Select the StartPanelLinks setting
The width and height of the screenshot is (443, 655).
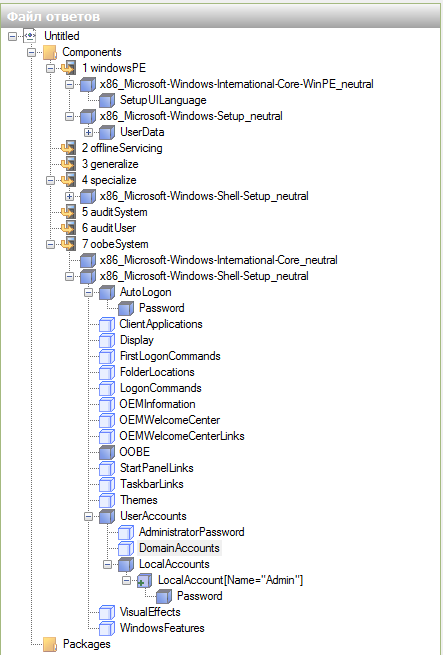click(157, 468)
